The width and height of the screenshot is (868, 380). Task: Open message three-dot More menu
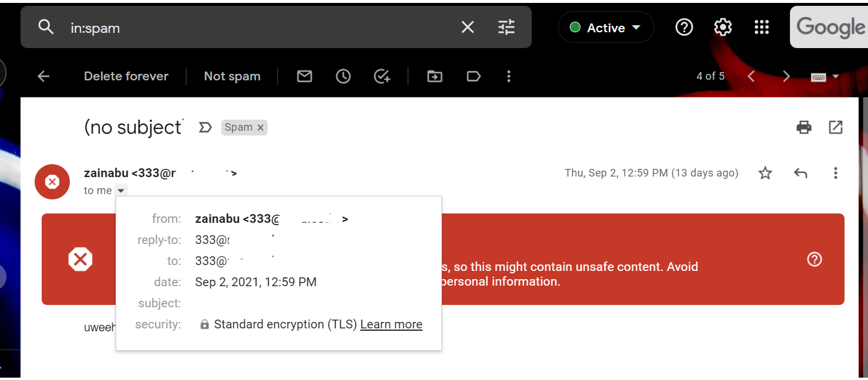[x=835, y=173]
